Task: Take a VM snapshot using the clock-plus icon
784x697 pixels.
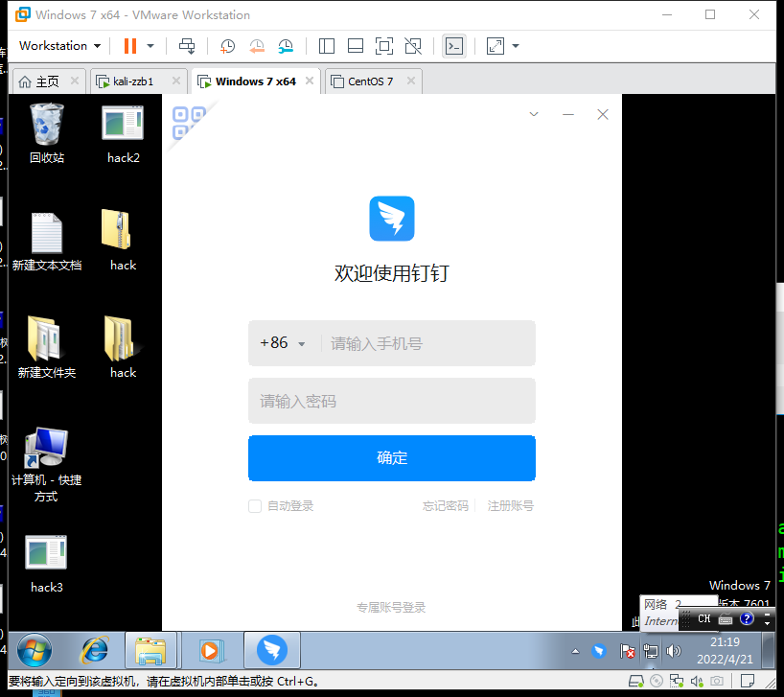Action: coord(227,46)
